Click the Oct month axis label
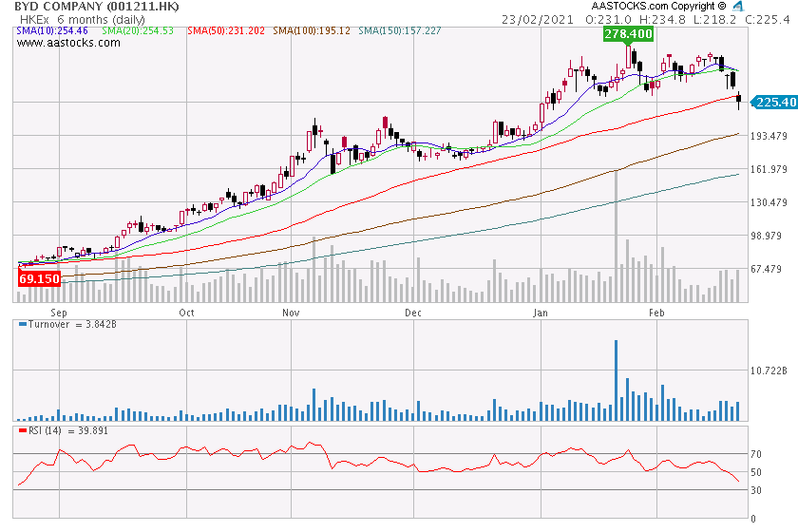 pyautogui.click(x=187, y=313)
